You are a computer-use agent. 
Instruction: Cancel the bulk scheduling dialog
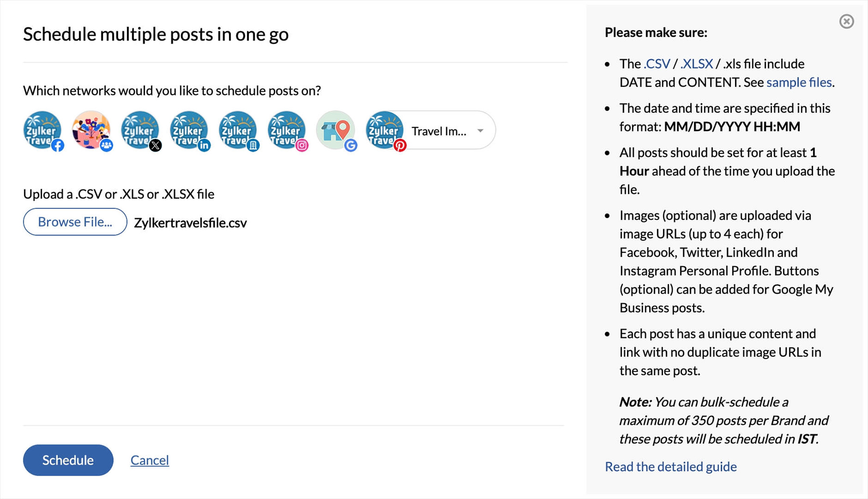point(149,460)
